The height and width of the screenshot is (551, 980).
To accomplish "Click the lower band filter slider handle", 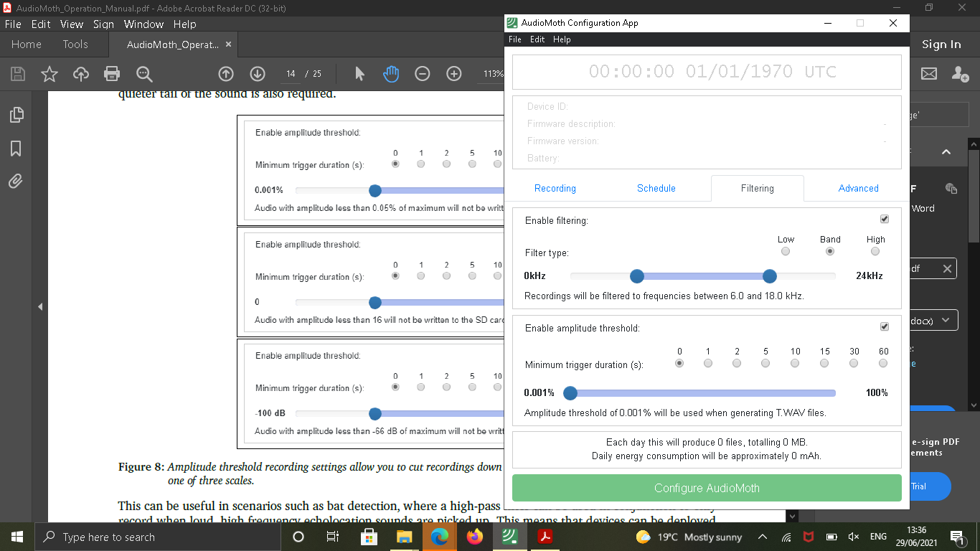I will point(636,276).
